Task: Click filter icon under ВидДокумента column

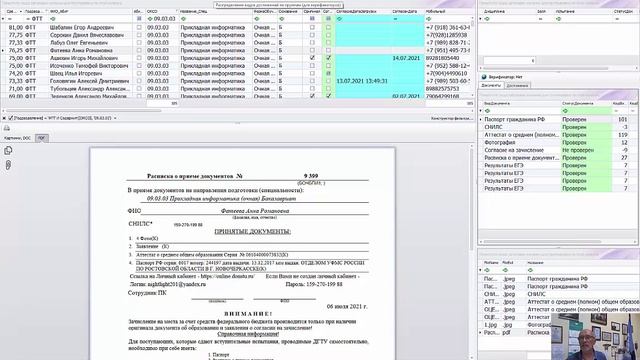Action: pyautogui.click(x=487, y=111)
